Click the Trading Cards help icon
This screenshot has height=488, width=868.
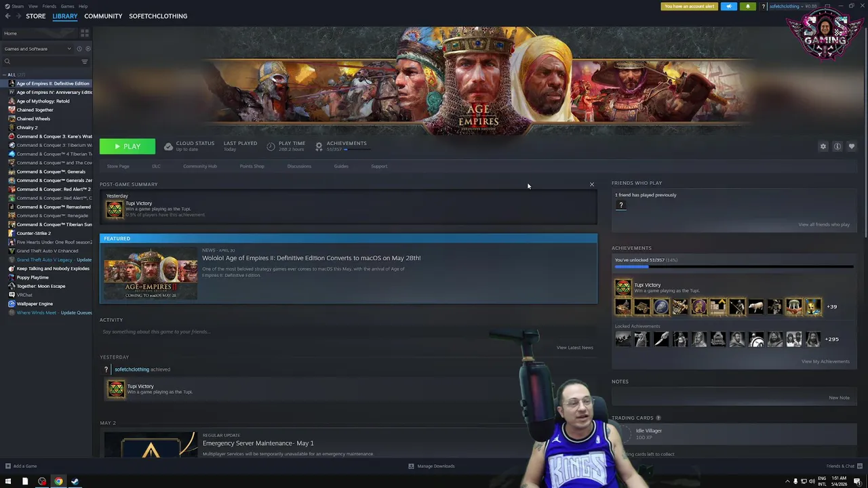(x=658, y=418)
